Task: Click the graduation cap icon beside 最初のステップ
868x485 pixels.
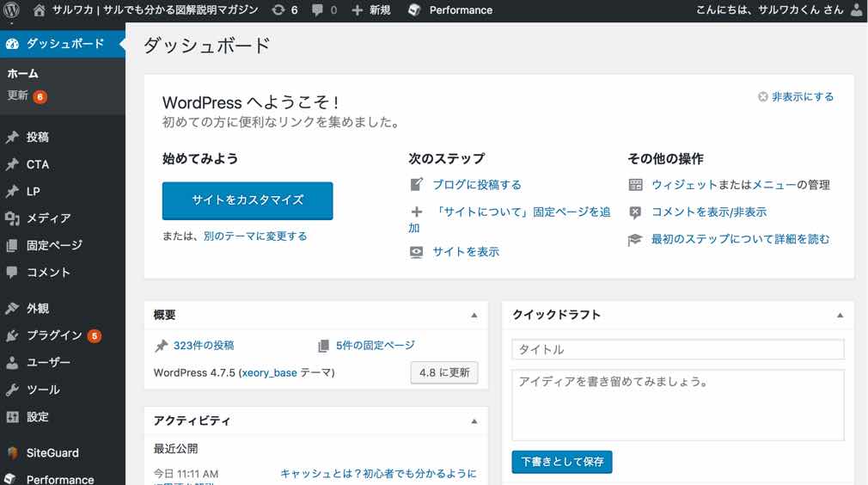Action: (x=635, y=240)
